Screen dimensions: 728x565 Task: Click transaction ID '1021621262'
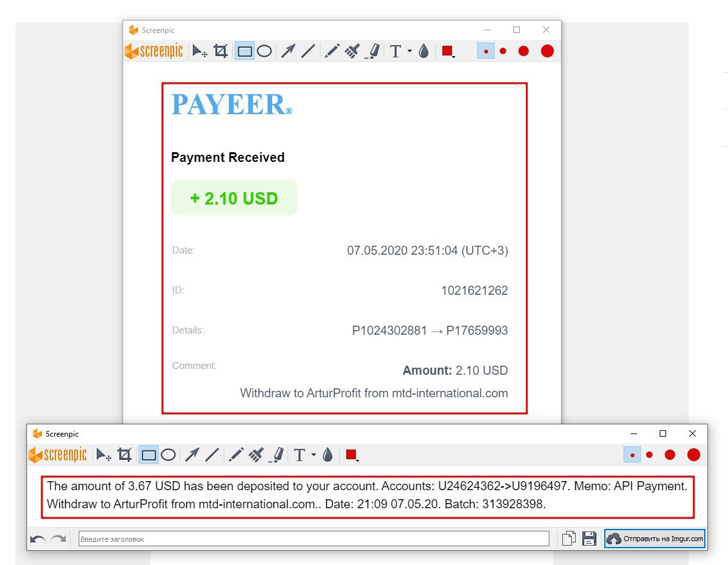pos(475,291)
